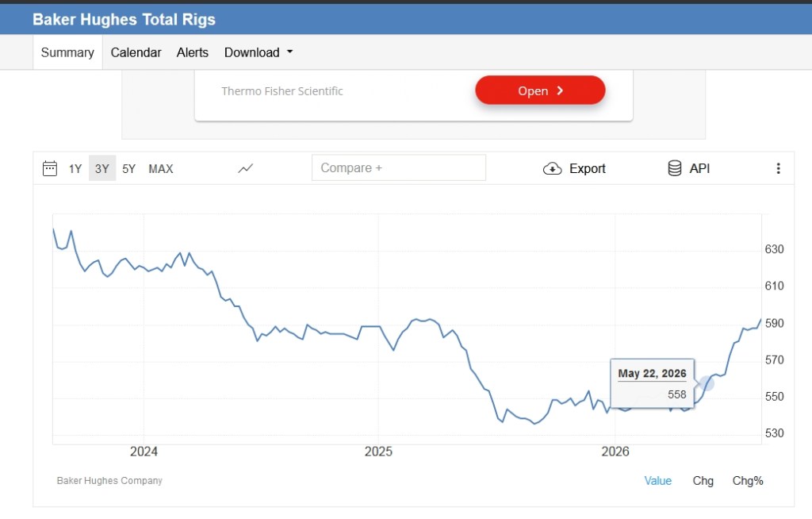Select the 5Y time range
This screenshot has height=519, width=812.
click(x=129, y=169)
